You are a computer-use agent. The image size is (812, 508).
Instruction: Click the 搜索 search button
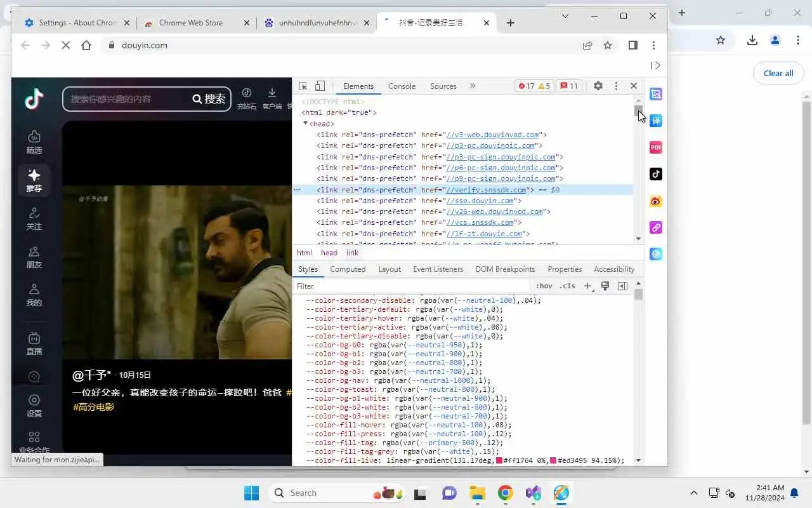point(209,99)
